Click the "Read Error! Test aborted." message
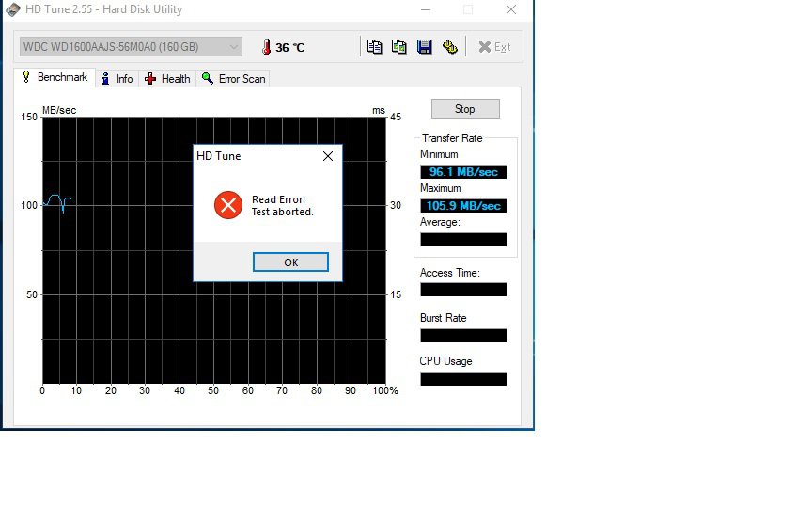This screenshot has width=812, height=508. coord(282,206)
